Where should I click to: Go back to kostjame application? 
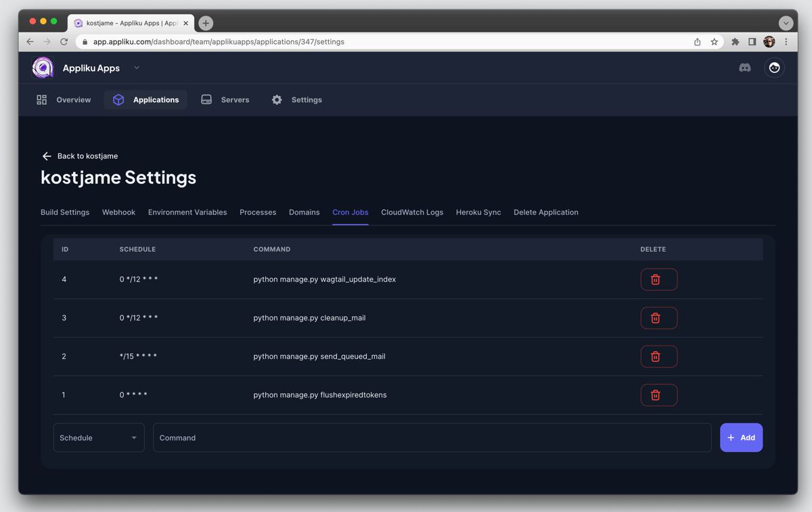pos(80,156)
